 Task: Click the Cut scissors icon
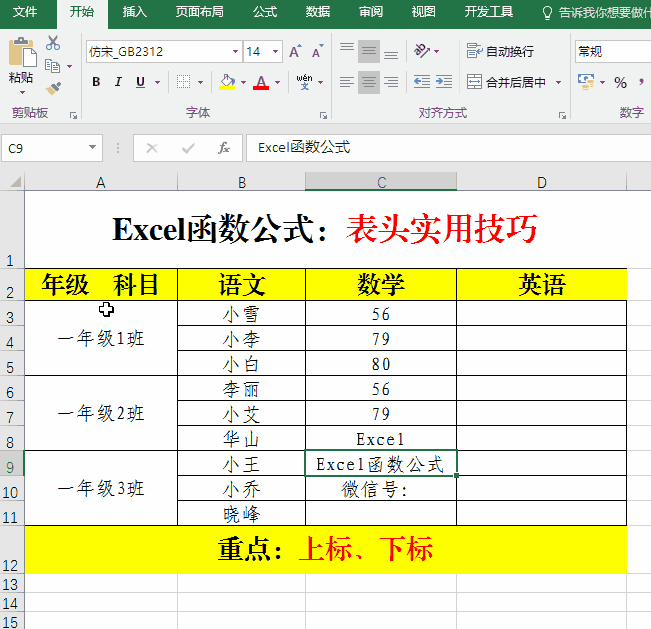tap(53, 43)
